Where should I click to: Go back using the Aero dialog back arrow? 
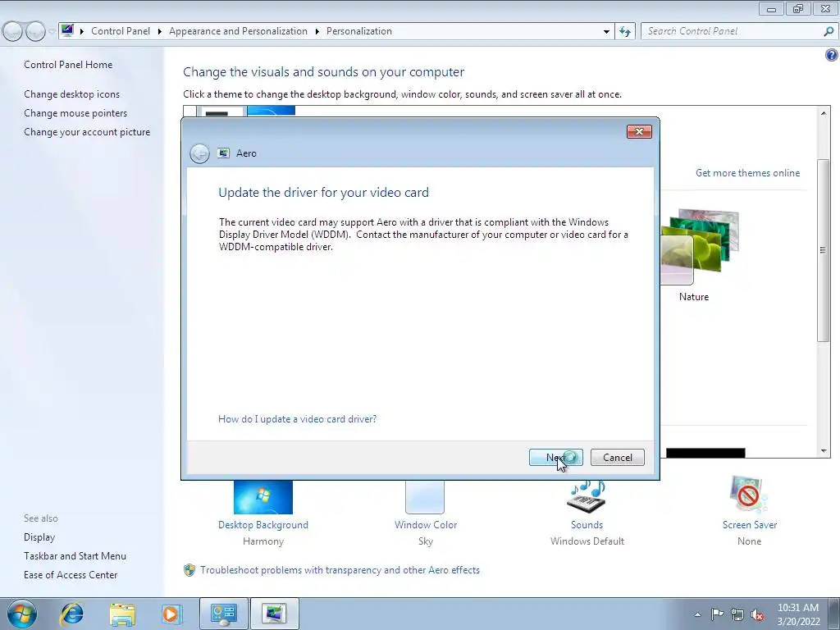(199, 153)
